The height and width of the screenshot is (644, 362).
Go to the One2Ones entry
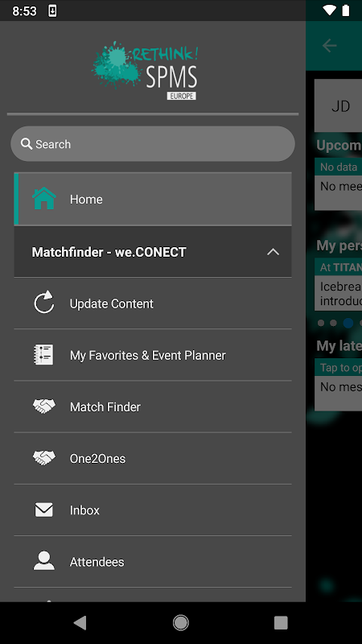pos(153,458)
